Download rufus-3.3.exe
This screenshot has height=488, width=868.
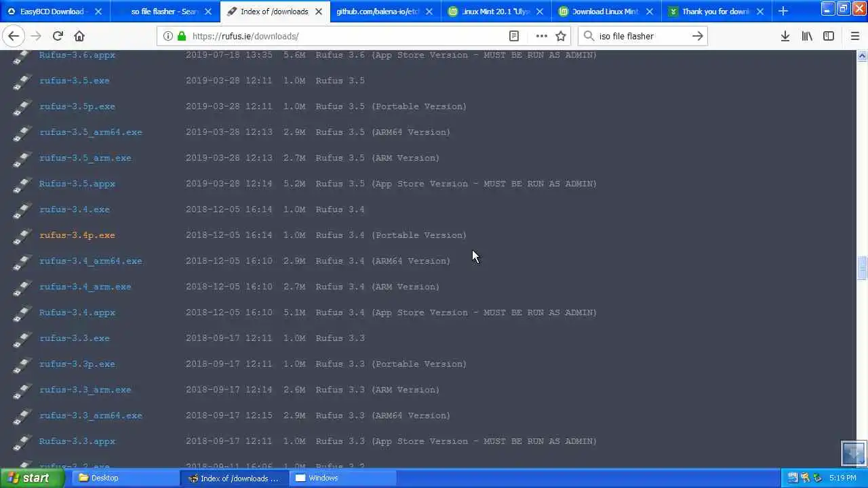[x=75, y=338]
